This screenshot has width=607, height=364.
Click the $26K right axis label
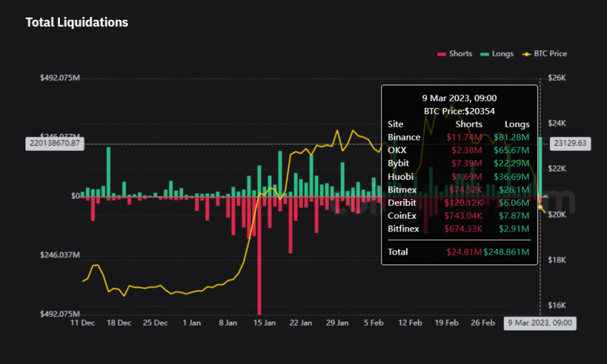click(x=558, y=78)
